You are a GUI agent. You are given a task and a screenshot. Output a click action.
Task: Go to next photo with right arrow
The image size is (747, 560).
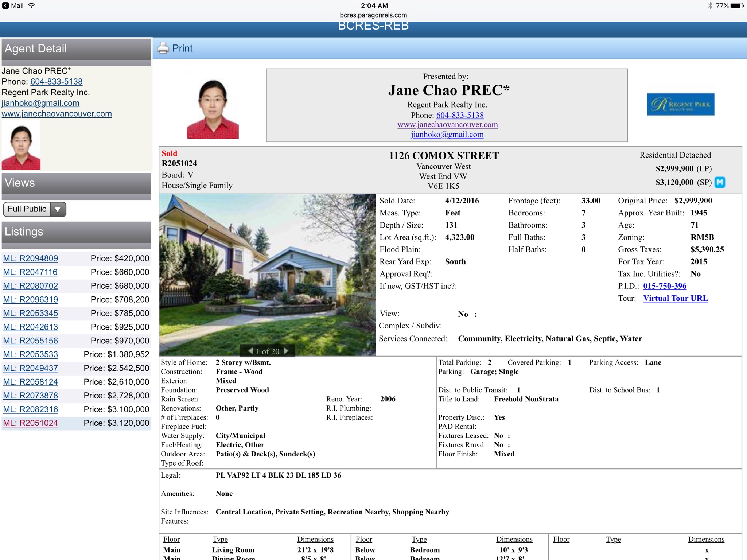coord(287,351)
